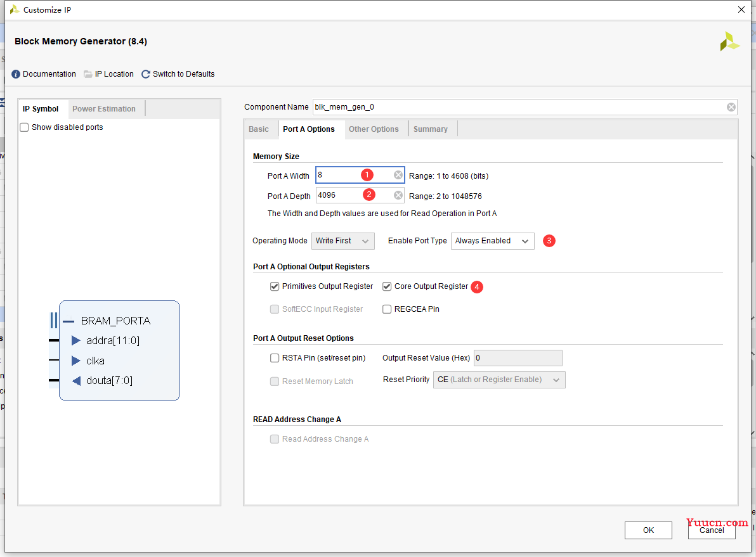Select the IP Symbol tab
Screen dimensions: 756x557
click(41, 109)
